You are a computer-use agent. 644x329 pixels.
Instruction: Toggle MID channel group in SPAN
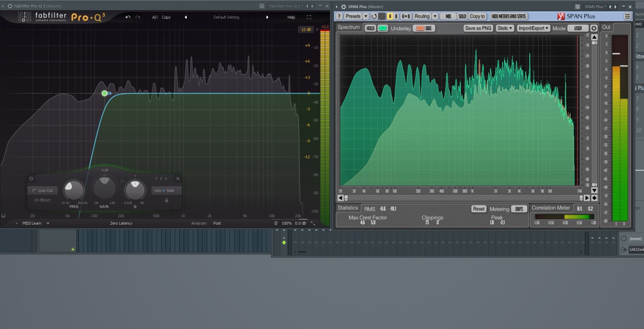[x=448, y=16]
